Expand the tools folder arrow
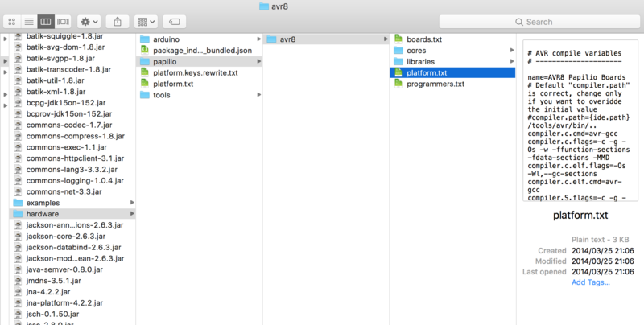The height and width of the screenshot is (325, 644). (258, 94)
